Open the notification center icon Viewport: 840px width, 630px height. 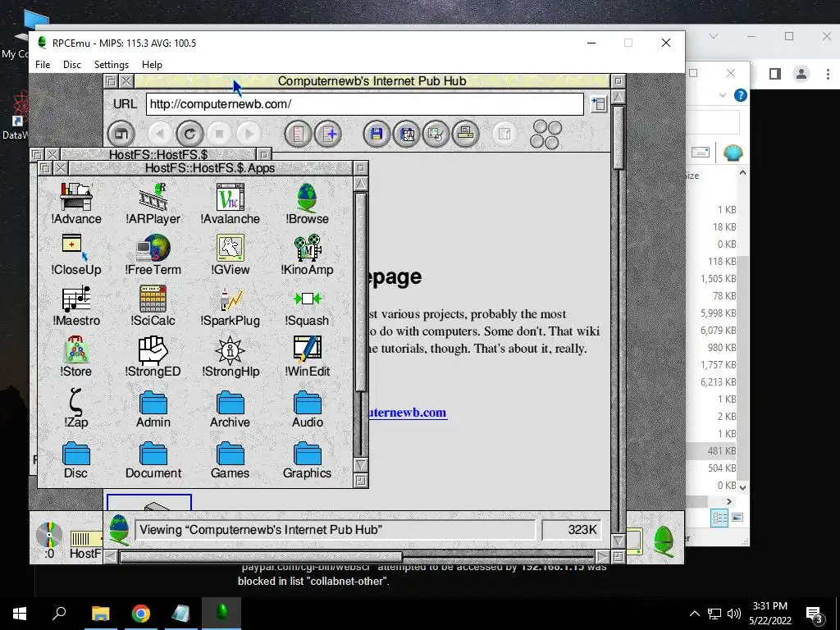pyautogui.click(x=815, y=614)
